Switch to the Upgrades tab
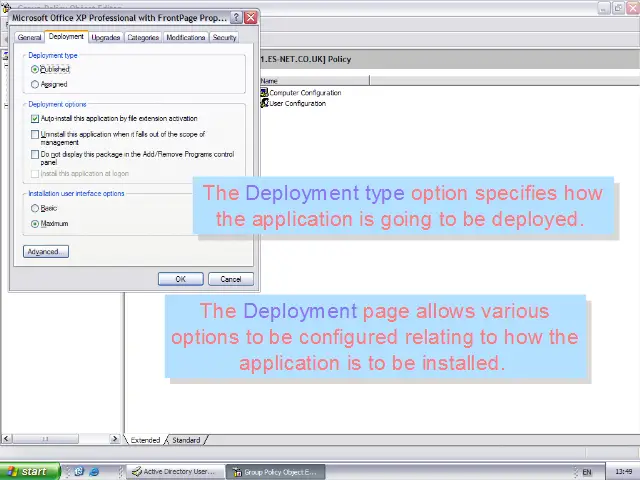Image resolution: width=640 pixels, height=480 pixels. point(106,37)
